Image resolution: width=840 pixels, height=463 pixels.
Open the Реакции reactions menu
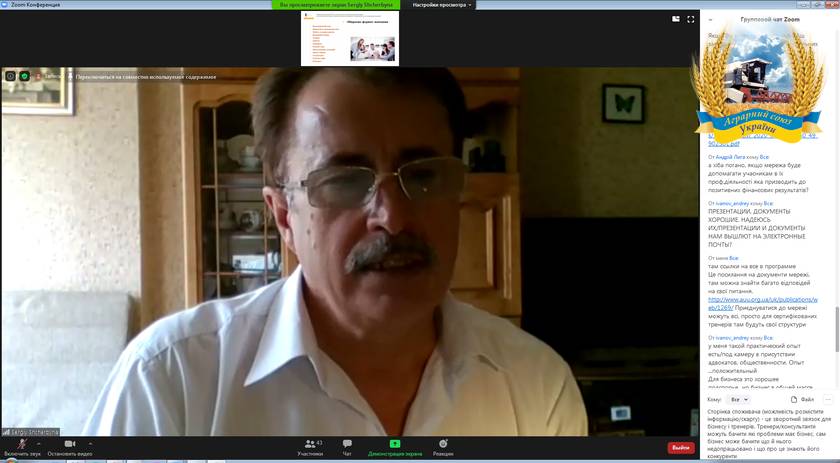point(443,448)
